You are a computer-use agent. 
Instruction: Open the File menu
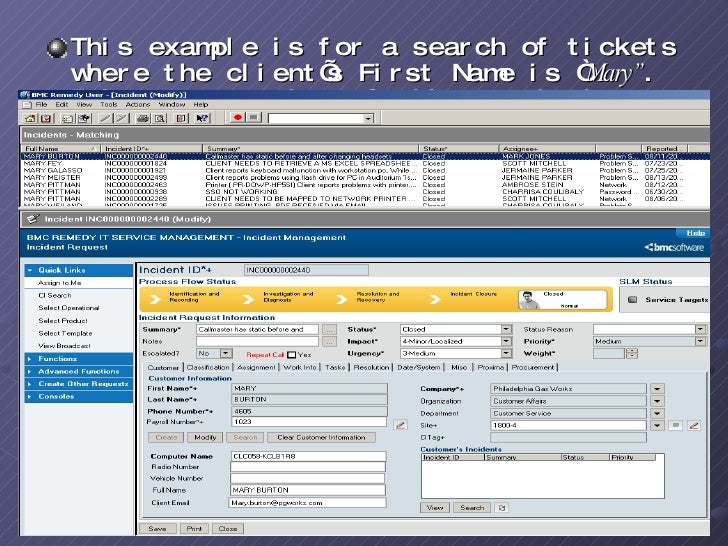click(x=41, y=104)
